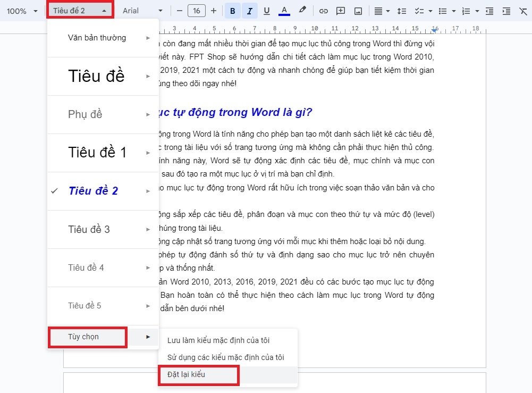Expand the submenu arrow beside Tiêu đề 1
The image size is (532, 393).
[148, 153]
